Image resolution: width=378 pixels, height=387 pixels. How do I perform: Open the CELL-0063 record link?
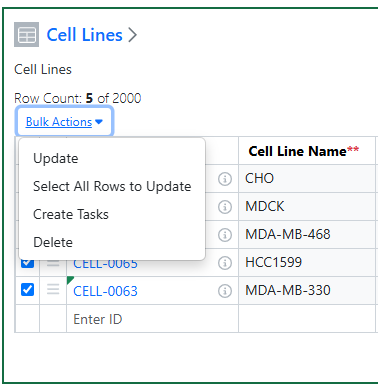[x=105, y=291]
